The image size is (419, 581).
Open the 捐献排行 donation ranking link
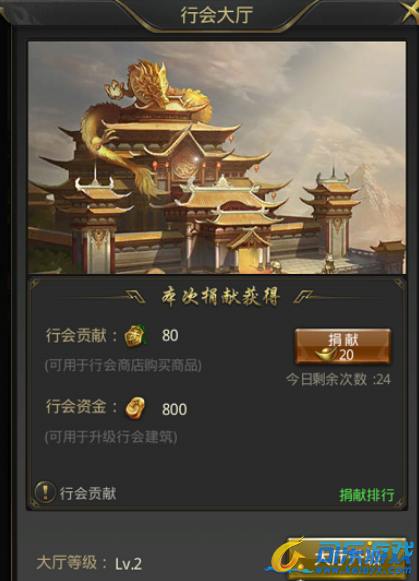367,495
